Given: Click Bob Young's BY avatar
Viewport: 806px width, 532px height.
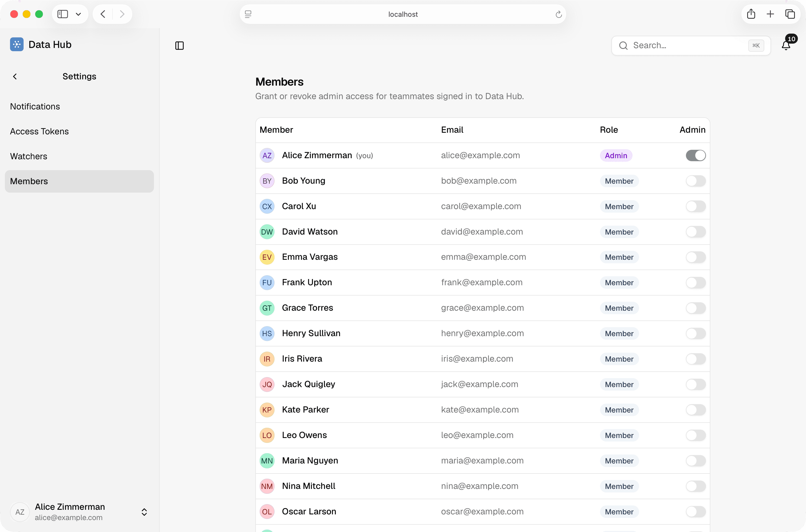Looking at the screenshot, I should [x=267, y=181].
